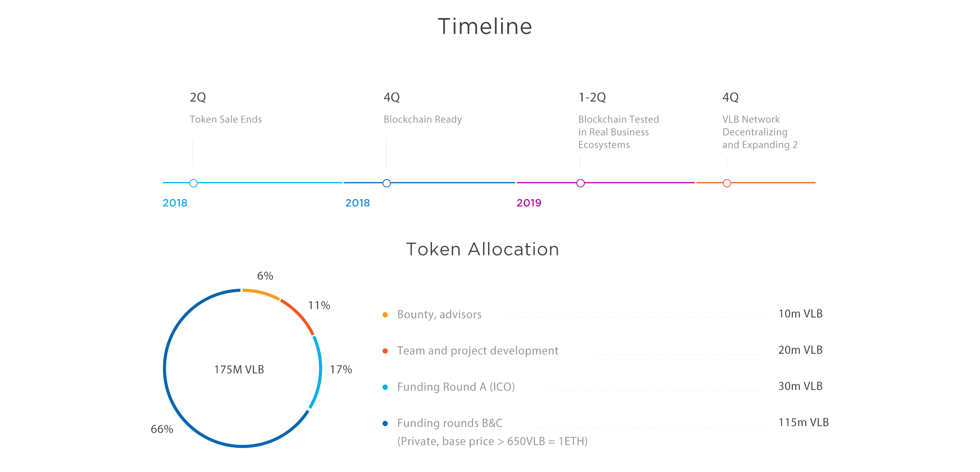Click the purple 2019 year label
The height and width of the screenshot is (472, 980).
(x=529, y=203)
